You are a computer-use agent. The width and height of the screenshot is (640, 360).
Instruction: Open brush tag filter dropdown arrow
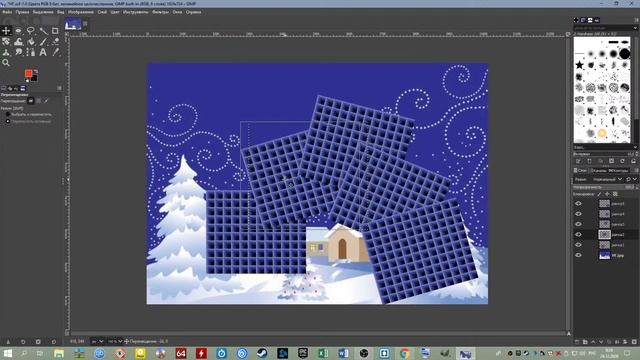(x=636, y=28)
